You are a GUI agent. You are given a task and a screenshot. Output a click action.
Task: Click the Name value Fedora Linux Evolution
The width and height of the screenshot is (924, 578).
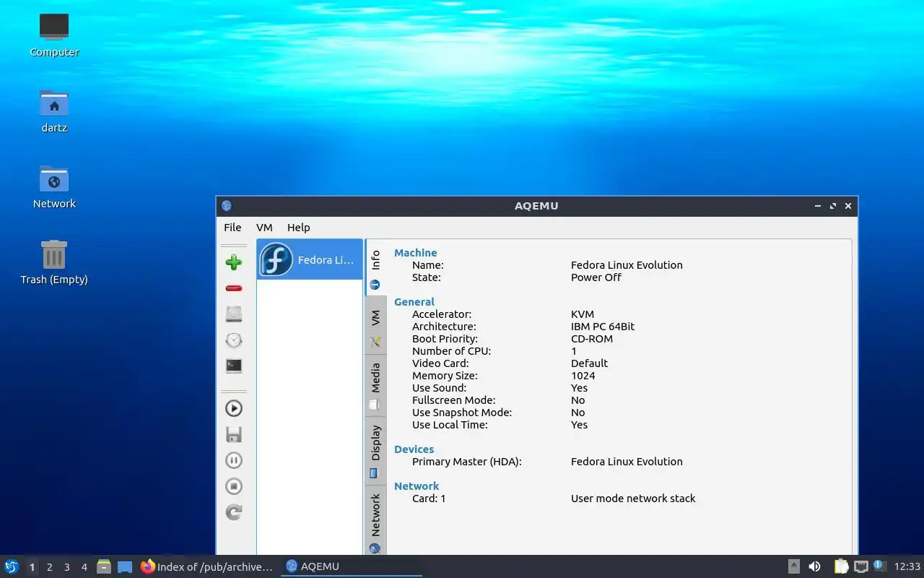(627, 265)
